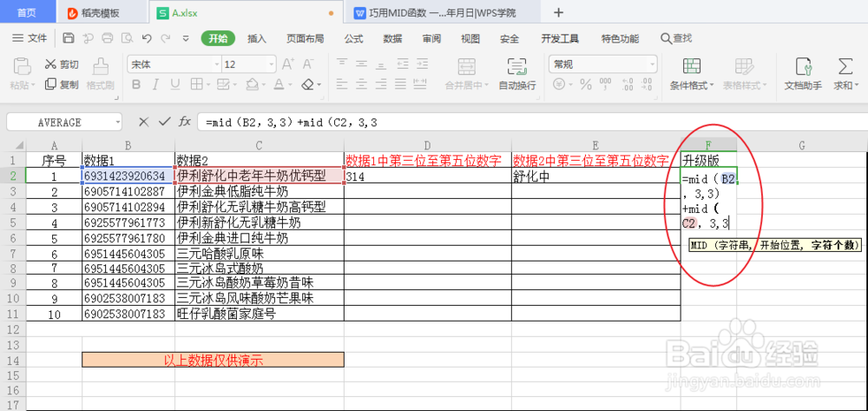Viewport: 868px width, 411px height.
Task: Click the Decrease indent icon
Action: (403, 64)
